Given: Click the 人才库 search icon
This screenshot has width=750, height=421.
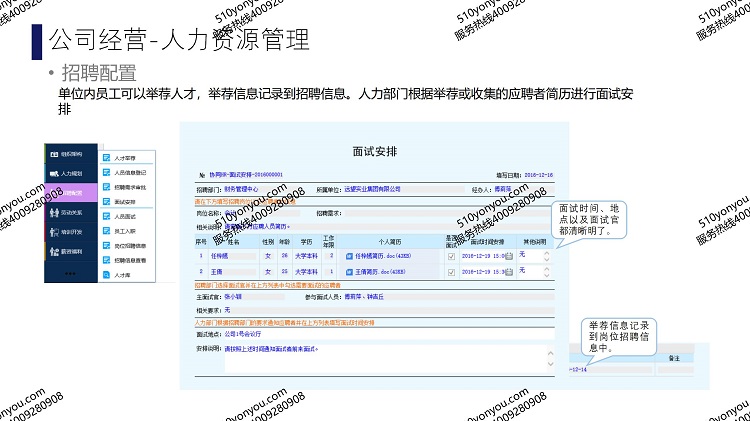Looking at the screenshot, I should point(106,273).
